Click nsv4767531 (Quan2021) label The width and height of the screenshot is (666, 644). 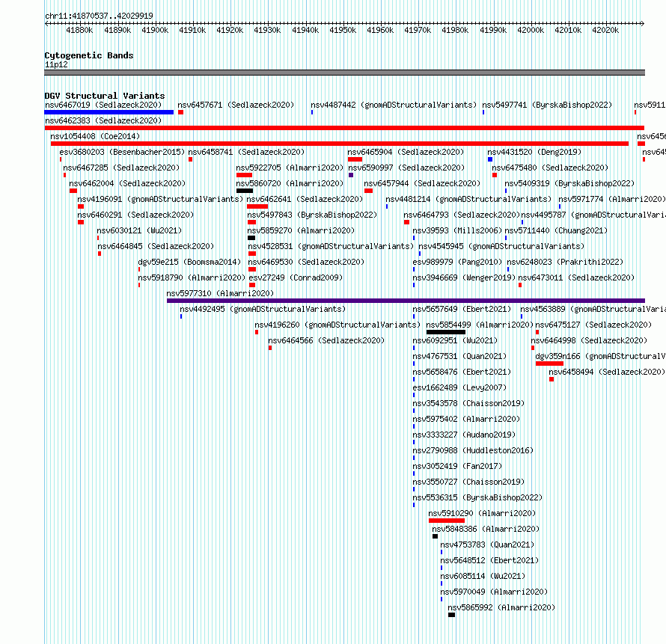[460, 356]
